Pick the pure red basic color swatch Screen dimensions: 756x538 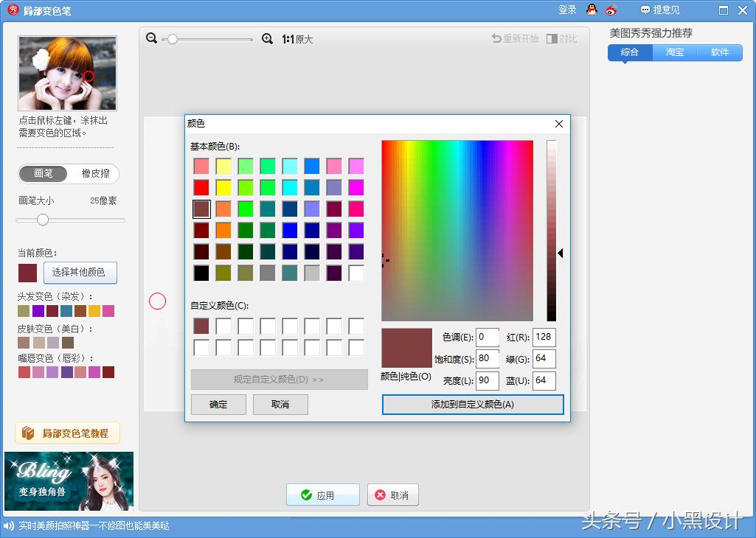(x=201, y=188)
